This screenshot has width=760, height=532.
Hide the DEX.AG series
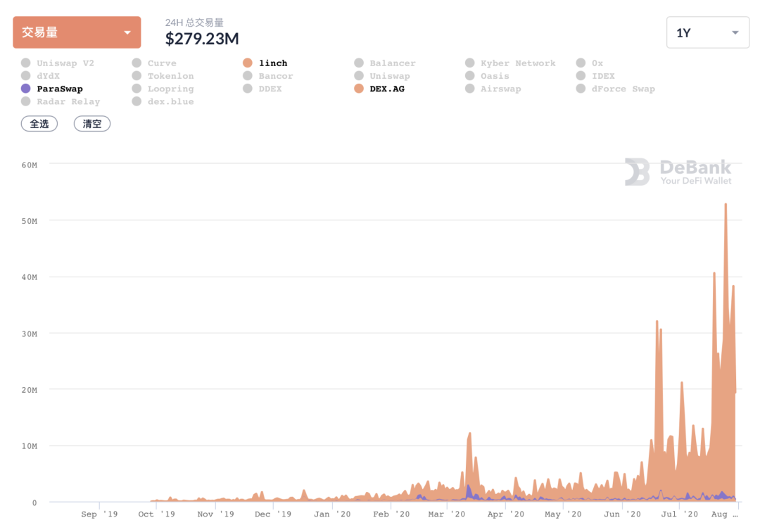379,89
